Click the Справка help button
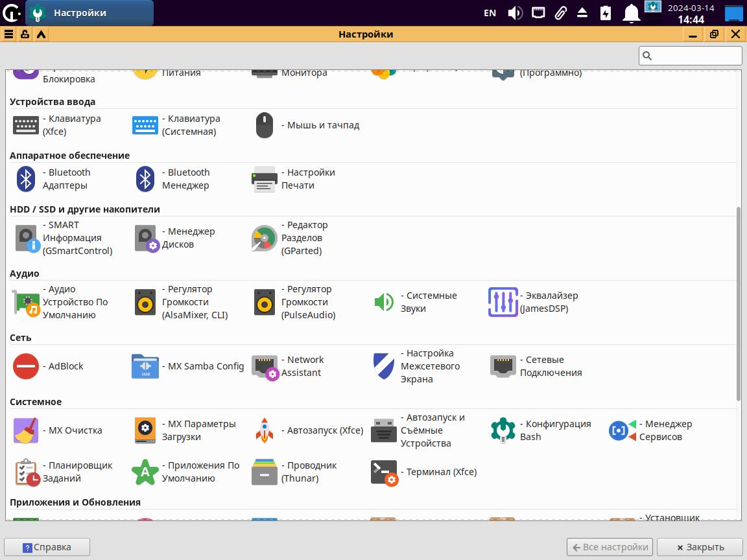Screen dimensions: 747x560 point(47,547)
